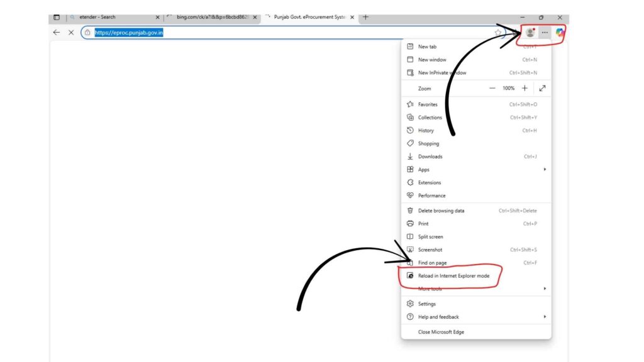Enter full screen via zoom expand icon
This screenshot has width=644, height=362.
point(543,88)
